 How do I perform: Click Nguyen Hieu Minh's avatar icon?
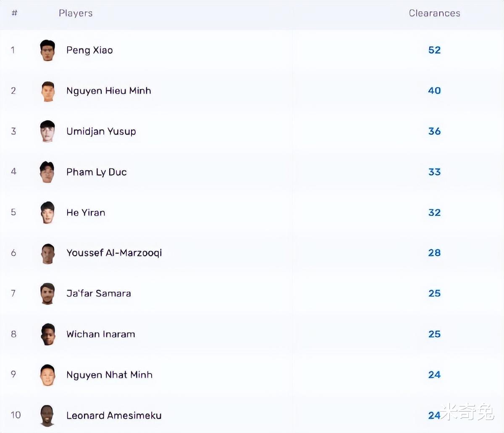point(47,91)
